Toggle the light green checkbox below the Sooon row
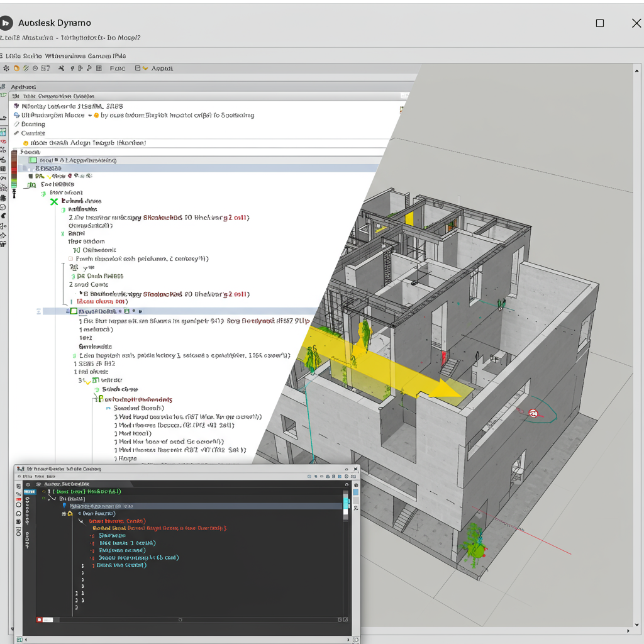The height and width of the screenshot is (644, 644). [33, 160]
